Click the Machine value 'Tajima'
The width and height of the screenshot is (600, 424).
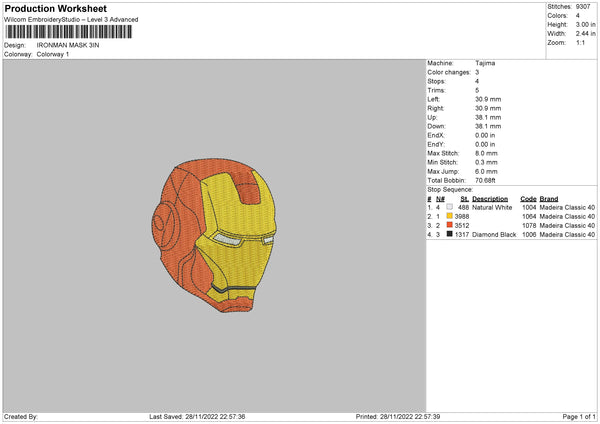point(485,63)
